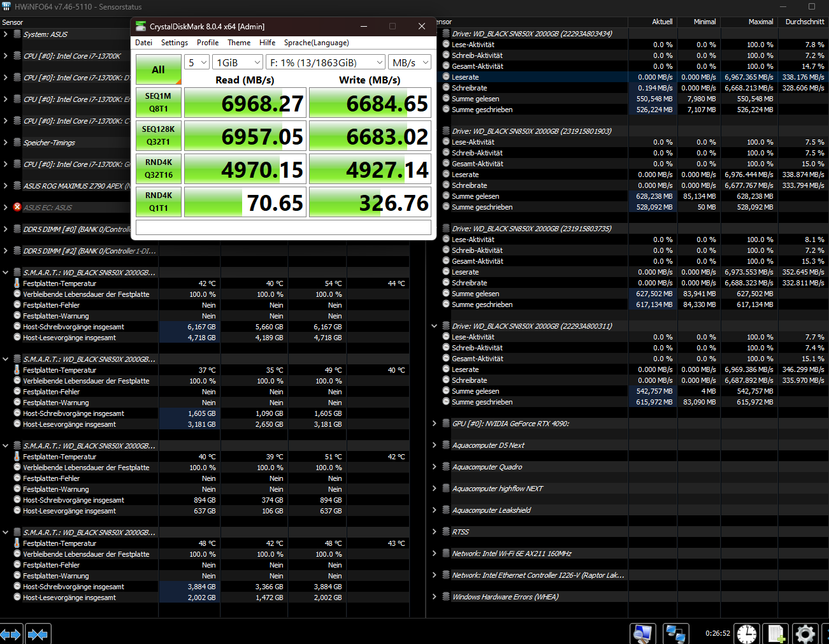The image size is (829, 644).
Task: Click the RND4K Q32T16 read result 4970.15
Action: (x=245, y=169)
